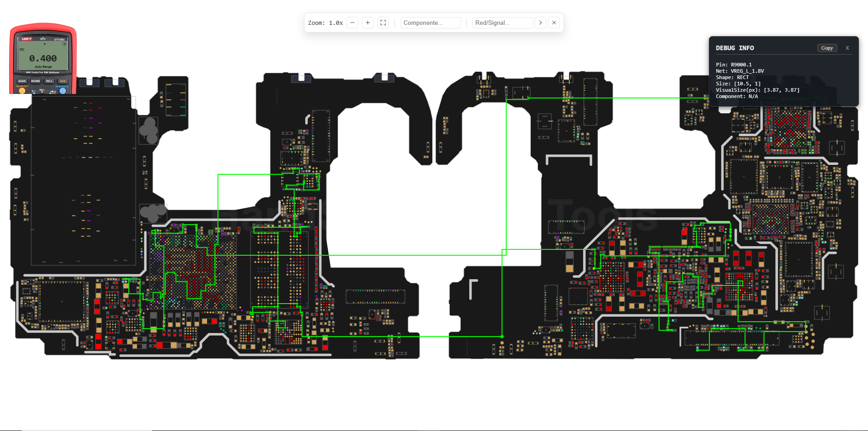The image size is (868, 431).
Task: Click the multimeter REL button
Action: pos(49,81)
